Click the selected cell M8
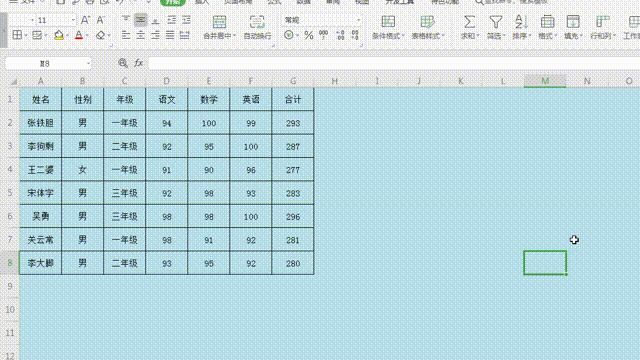The height and width of the screenshot is (360, 640). tap(545, 263)
